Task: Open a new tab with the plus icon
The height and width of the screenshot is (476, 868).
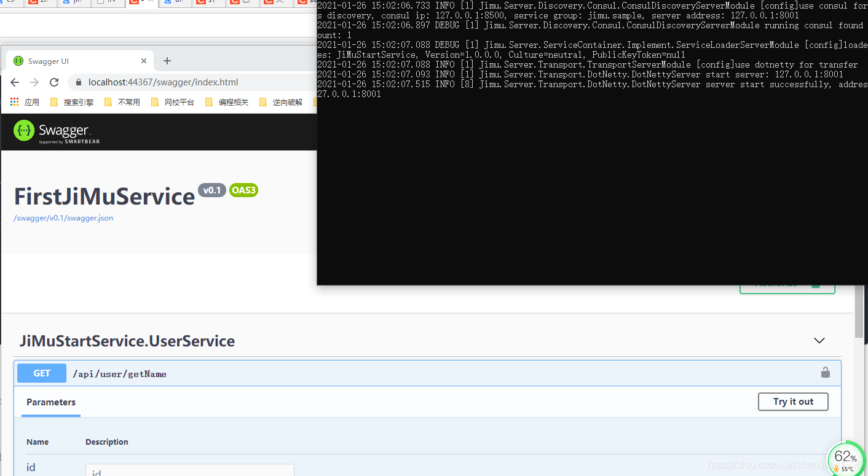Action: point(167,61)
